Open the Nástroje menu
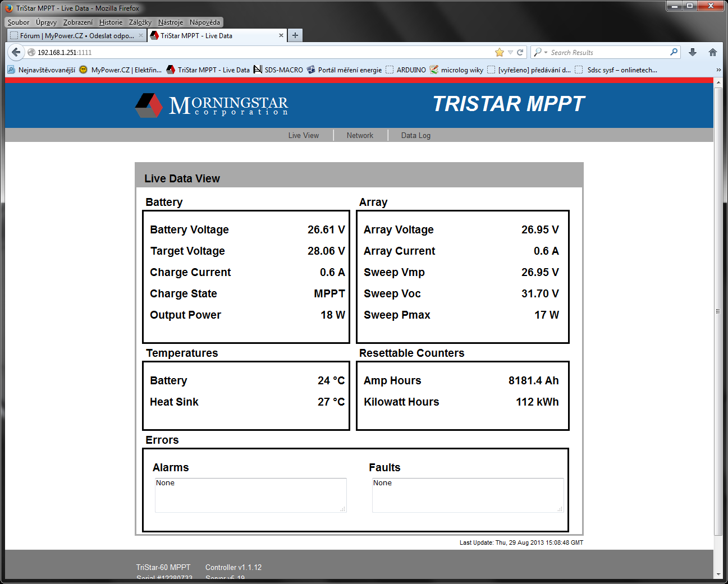Image resolution: width=728 pixels, height=584 pixels. click(x=171, y=22)
